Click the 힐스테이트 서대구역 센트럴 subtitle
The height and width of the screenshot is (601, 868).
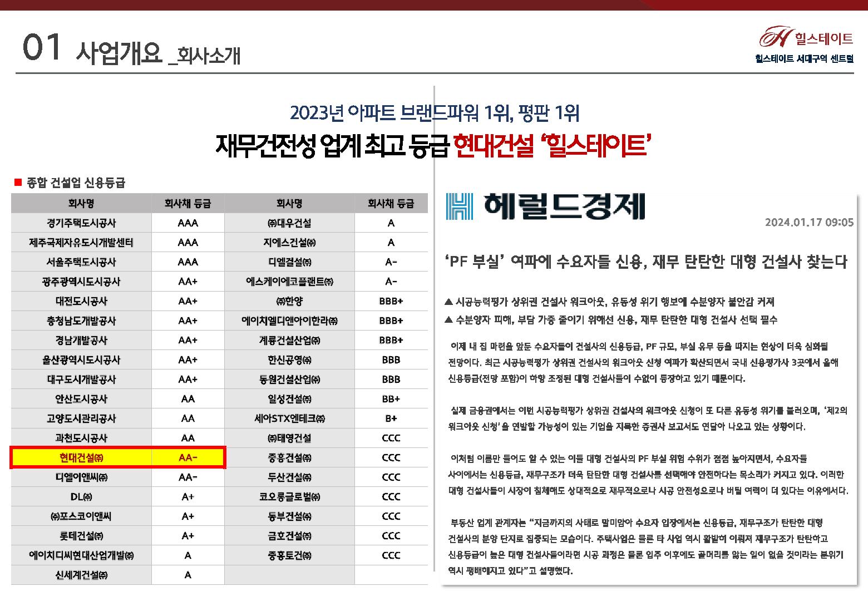point(804,58)
